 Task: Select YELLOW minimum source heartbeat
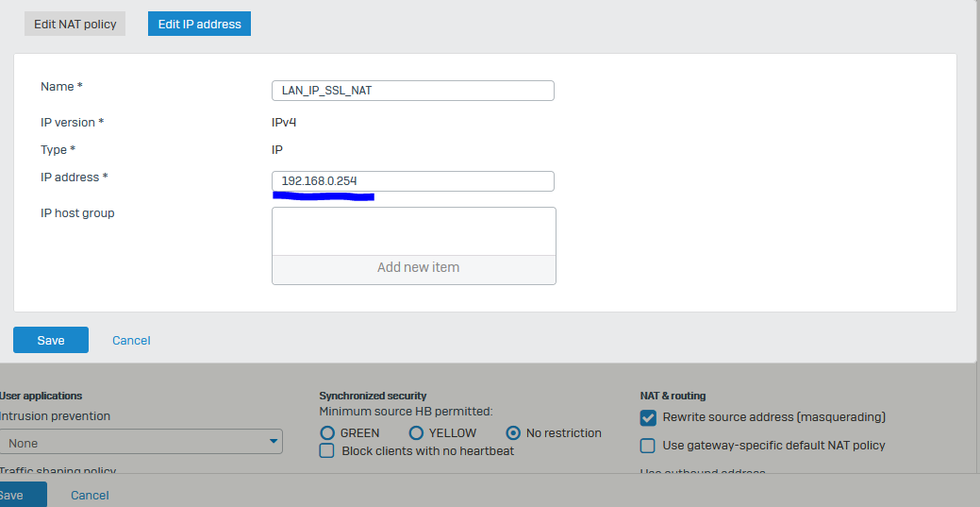[x=416, y=432]
